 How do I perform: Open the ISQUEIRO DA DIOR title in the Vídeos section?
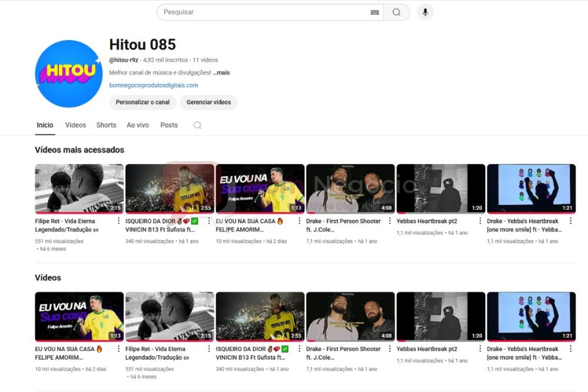coord(252,353)
